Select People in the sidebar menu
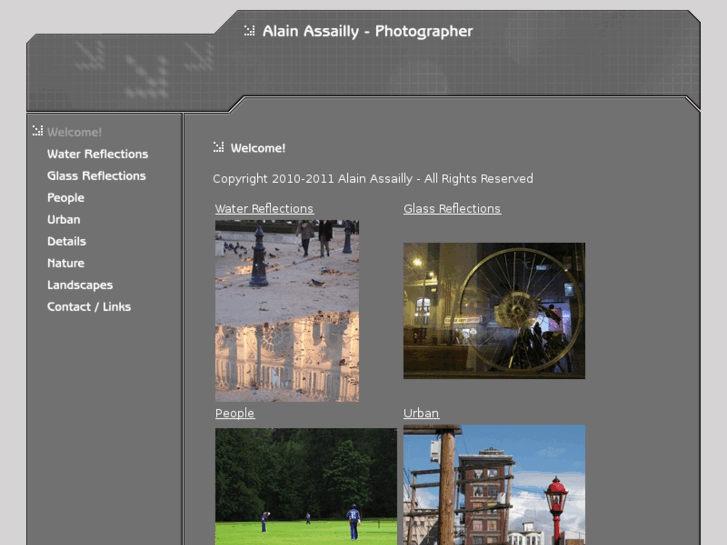This screenshot has width=727, height=545. (x=66, y=198)
